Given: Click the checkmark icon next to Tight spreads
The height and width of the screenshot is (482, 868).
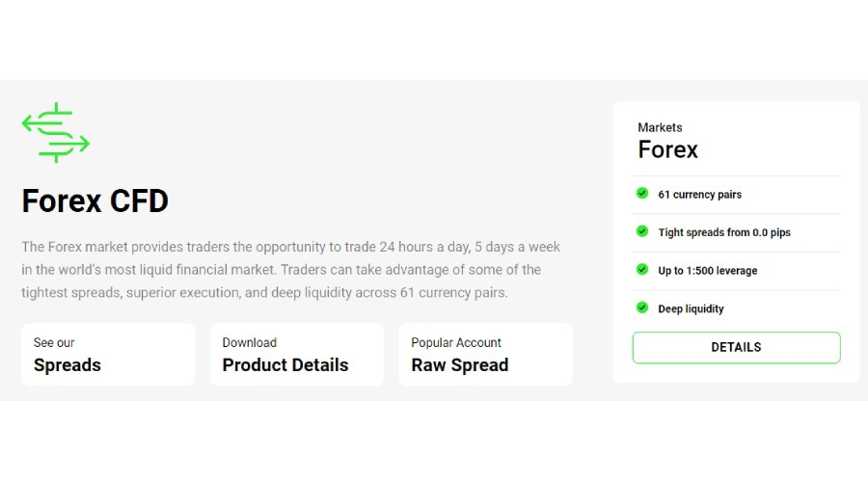Looking at the screenshot, I should pyautogui.click(x=642, y=231).
